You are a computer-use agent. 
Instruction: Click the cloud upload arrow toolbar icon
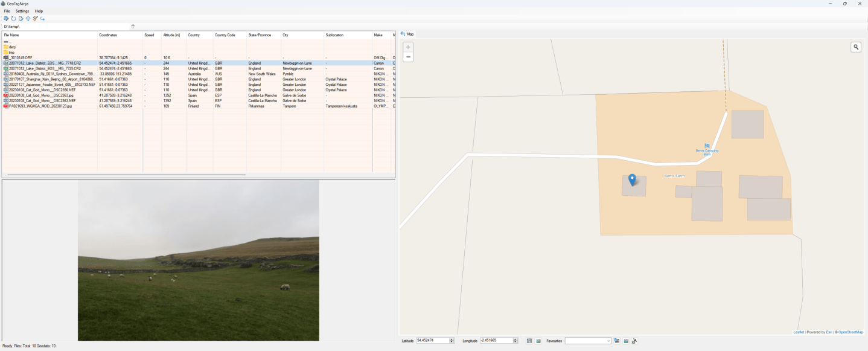tap(28, 19)
